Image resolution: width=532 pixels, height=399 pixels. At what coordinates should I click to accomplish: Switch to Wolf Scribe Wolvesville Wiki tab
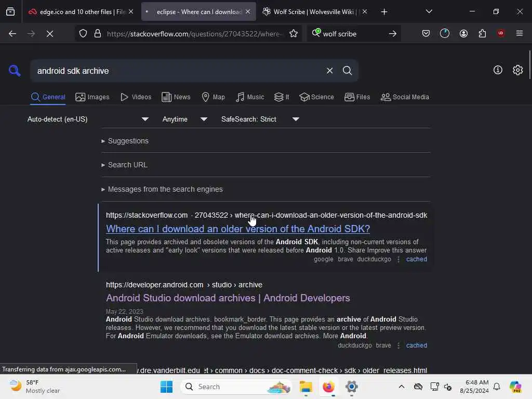(x=314, y=11)
